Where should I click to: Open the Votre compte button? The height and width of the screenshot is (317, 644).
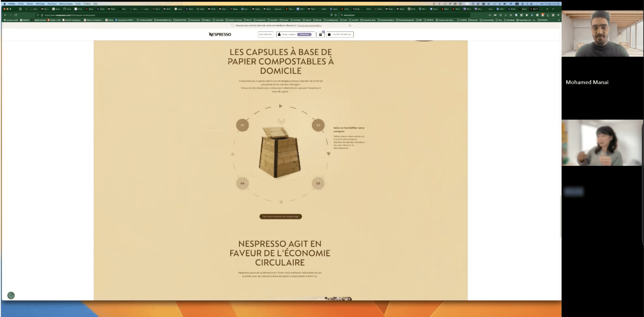click(x=295, y=34)
